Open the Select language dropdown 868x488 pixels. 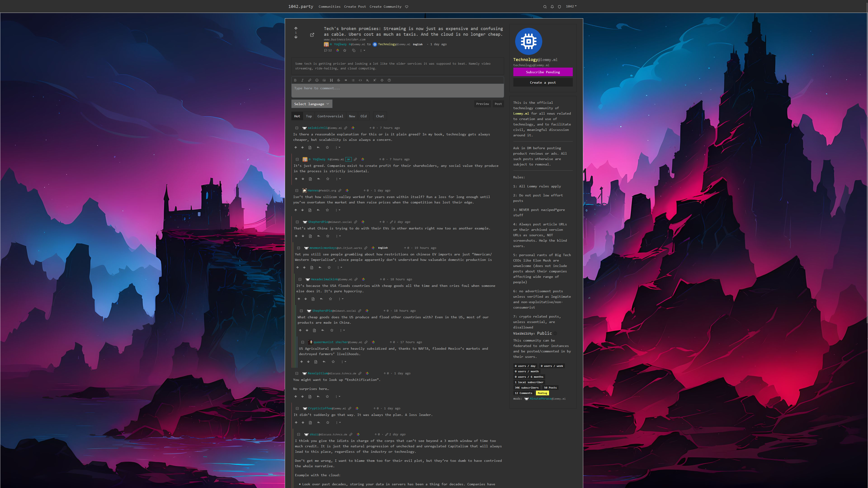[312, 104]
